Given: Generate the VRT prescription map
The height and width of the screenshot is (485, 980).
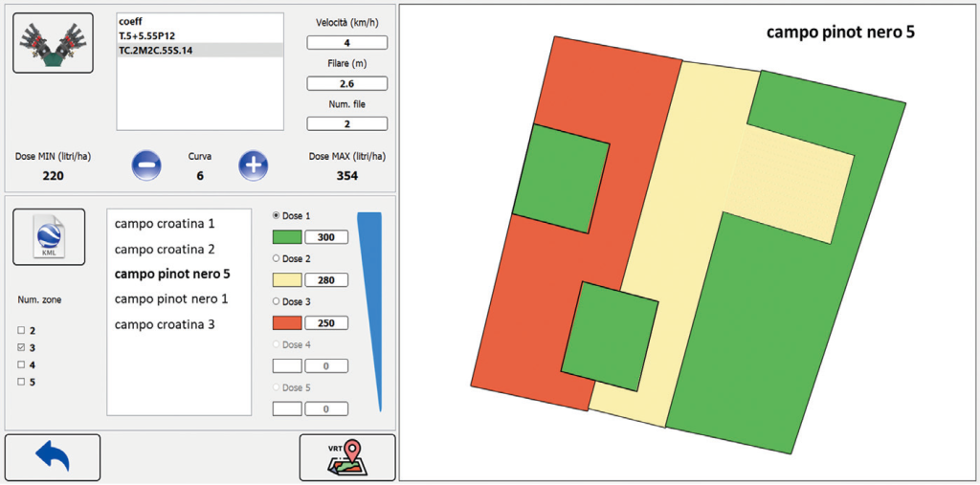Looking at the screenshot, I should point(347,457).
